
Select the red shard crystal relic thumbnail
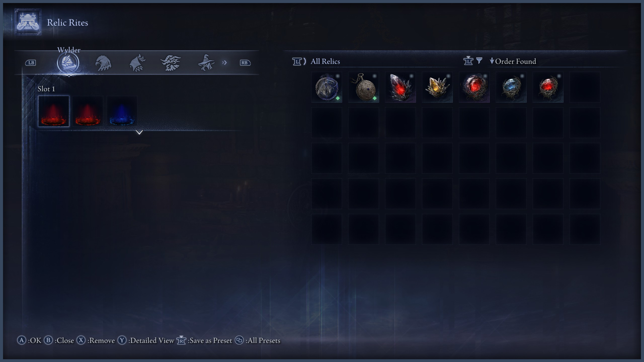pos(400,87)
